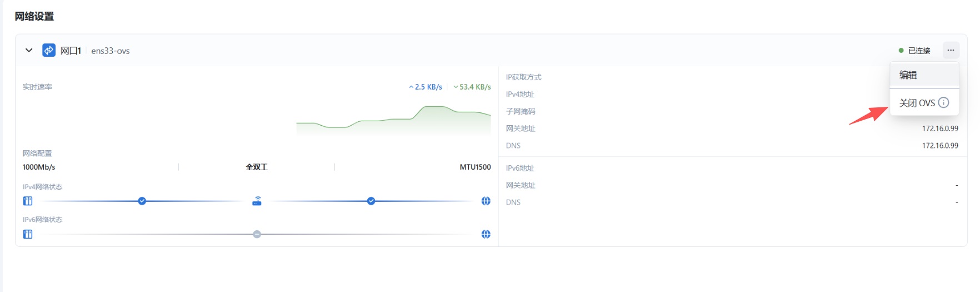Click the info icon beside 关闭 OVS
This screenshot has width=980, height=292.
(x=943, y=103)
